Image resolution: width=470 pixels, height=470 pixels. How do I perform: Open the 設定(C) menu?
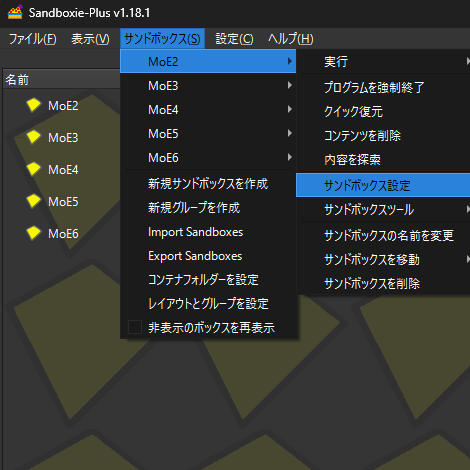coord(234,39)
